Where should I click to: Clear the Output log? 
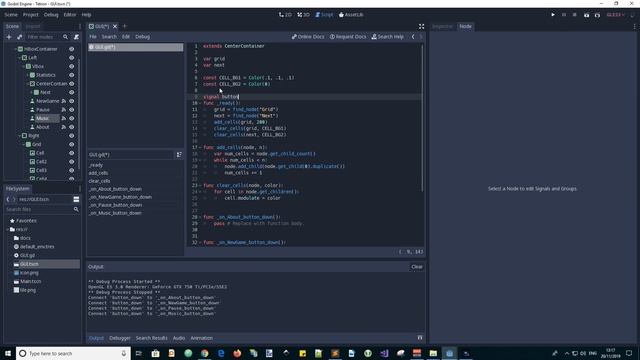(417, 267)
